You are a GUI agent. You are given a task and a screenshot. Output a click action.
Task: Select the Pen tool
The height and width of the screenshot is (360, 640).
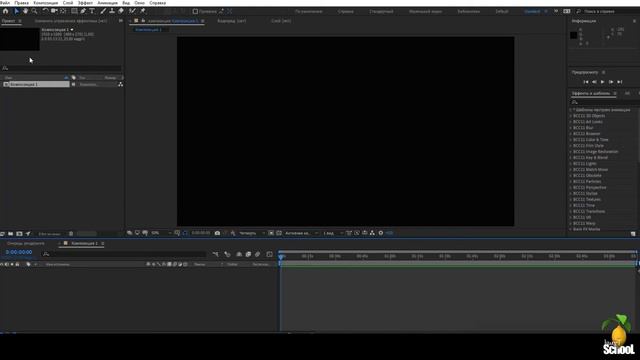[x=83, y=11]
